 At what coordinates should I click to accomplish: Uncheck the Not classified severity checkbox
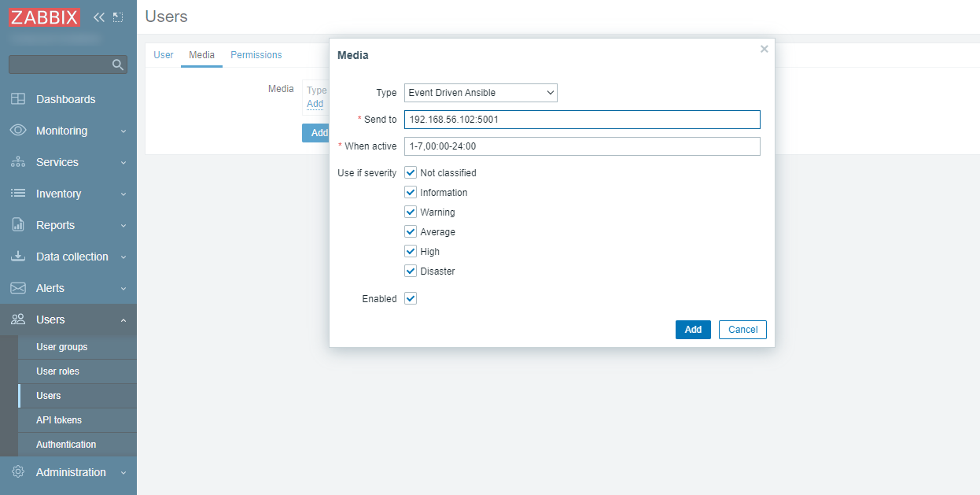[411, 172]
